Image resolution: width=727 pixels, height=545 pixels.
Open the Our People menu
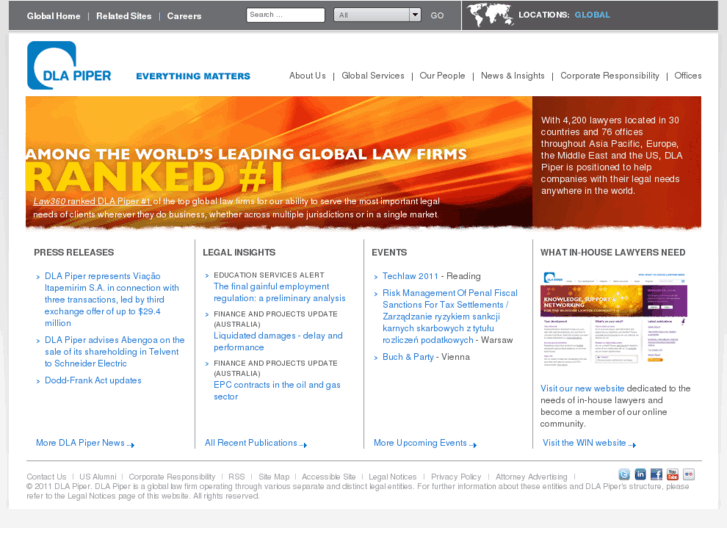[x=442, y=76]
